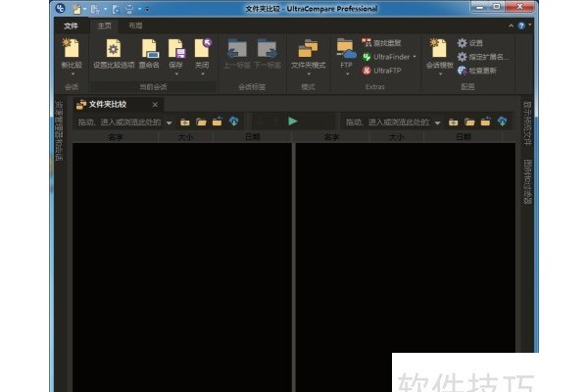
Task: Expand dropdown arrow under FTP
Action: point(347,74)
